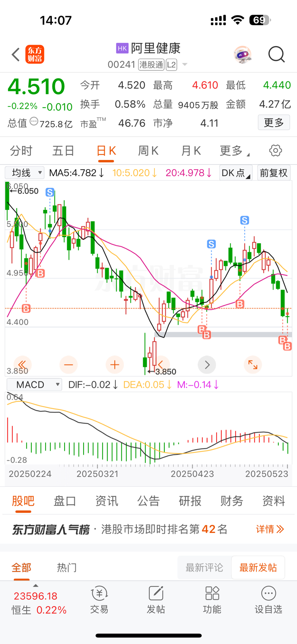Switch to 五日 chart tab

[63, 151]
